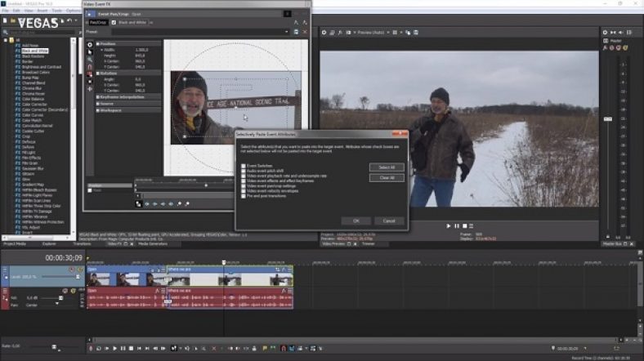The width and height of the screenshot is (644, 361).
Task: Check 'Pre and post transitions' checkbox
Action: pyautogui.click(x=244, y=196)
